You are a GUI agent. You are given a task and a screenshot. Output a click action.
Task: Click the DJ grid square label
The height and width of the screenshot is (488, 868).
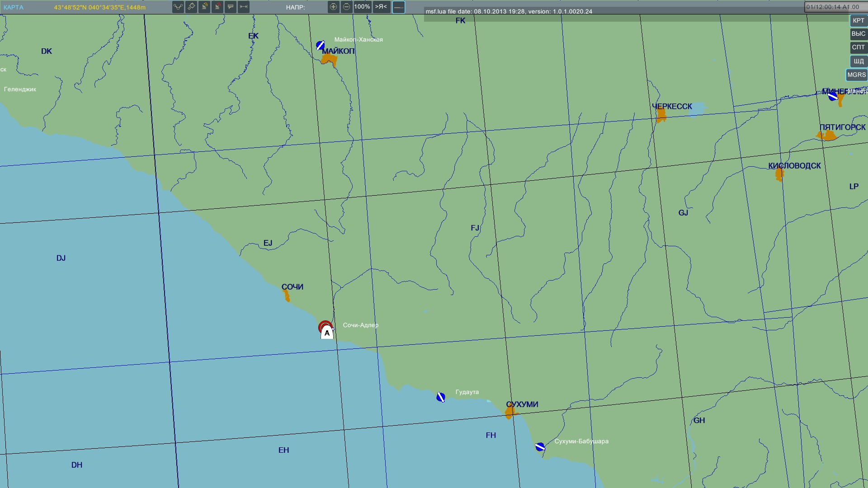pyautogui.click(x=61, y=258)
